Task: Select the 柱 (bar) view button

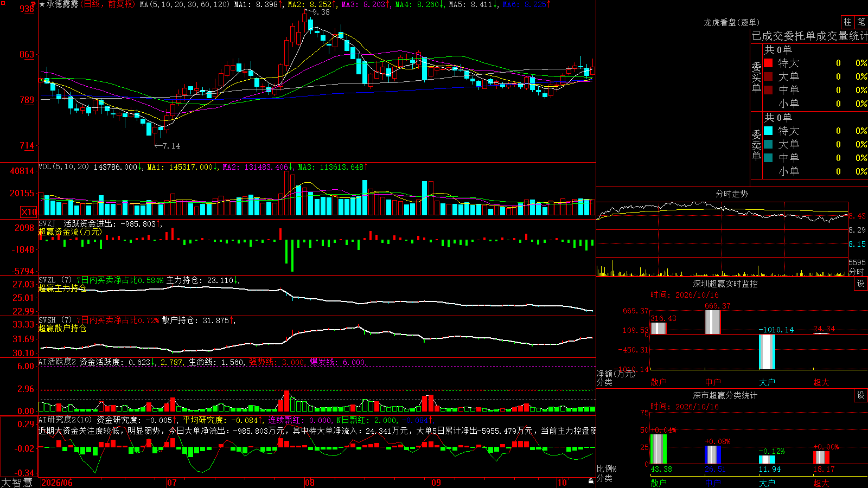Action: point(847,22)
